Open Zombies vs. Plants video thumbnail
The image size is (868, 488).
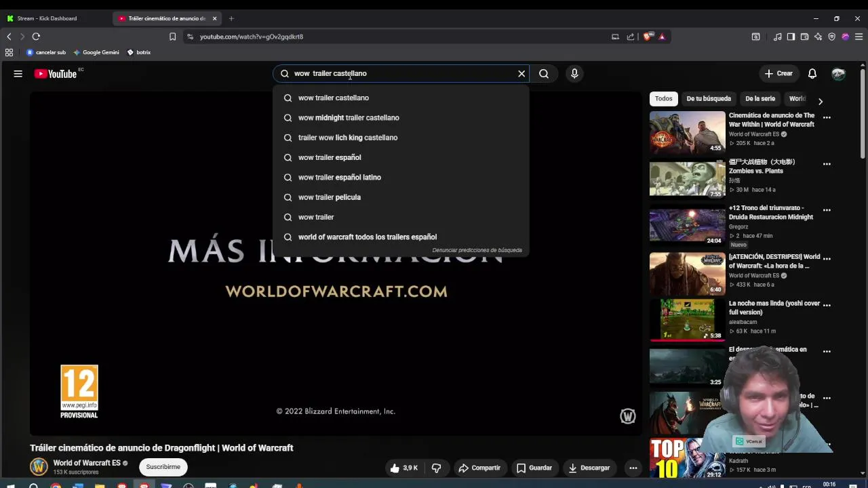687,179
